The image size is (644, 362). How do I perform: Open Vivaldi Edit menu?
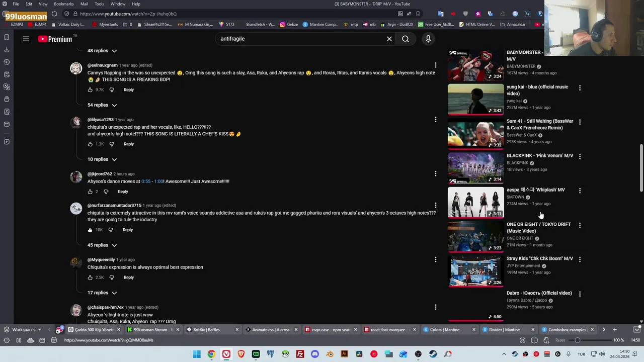pyautogui.click(x=29, y=4)
